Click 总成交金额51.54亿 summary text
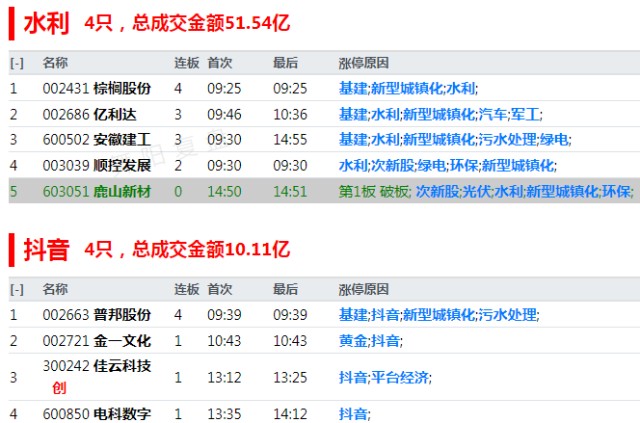This screenshot has width=640, height=423. (211, 23)
